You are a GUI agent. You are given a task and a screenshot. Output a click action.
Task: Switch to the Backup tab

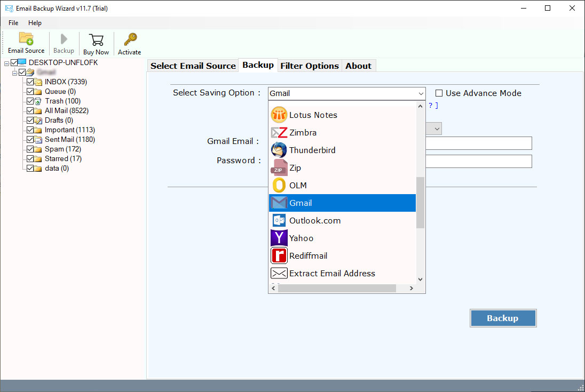click(258, 65)
